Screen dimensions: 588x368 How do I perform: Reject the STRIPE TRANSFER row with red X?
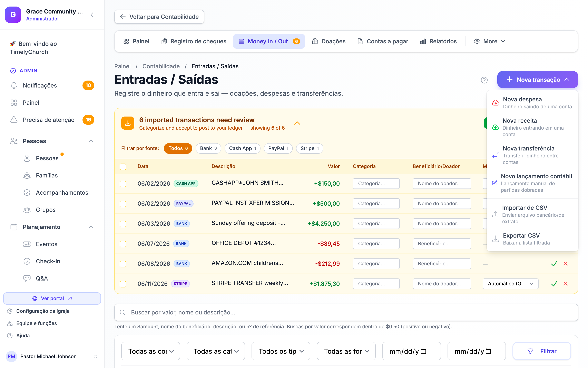click(x=565, y=284)
